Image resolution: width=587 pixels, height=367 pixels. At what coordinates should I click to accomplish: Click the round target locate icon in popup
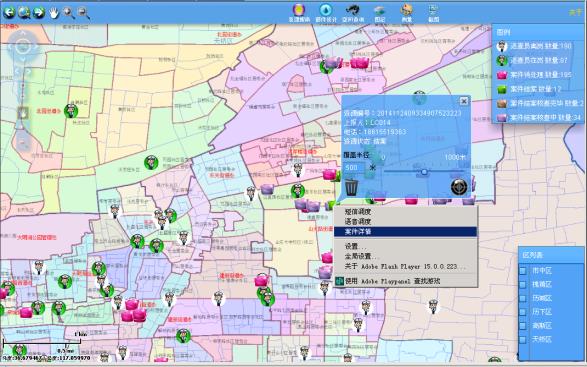459,187
